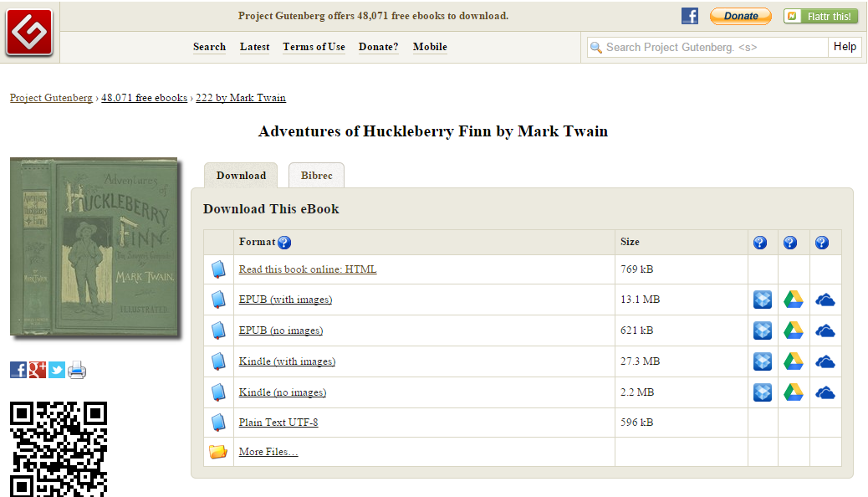Click the folder icon beside More Files
The height and width of the screenshot is (497, 868).
218,452
